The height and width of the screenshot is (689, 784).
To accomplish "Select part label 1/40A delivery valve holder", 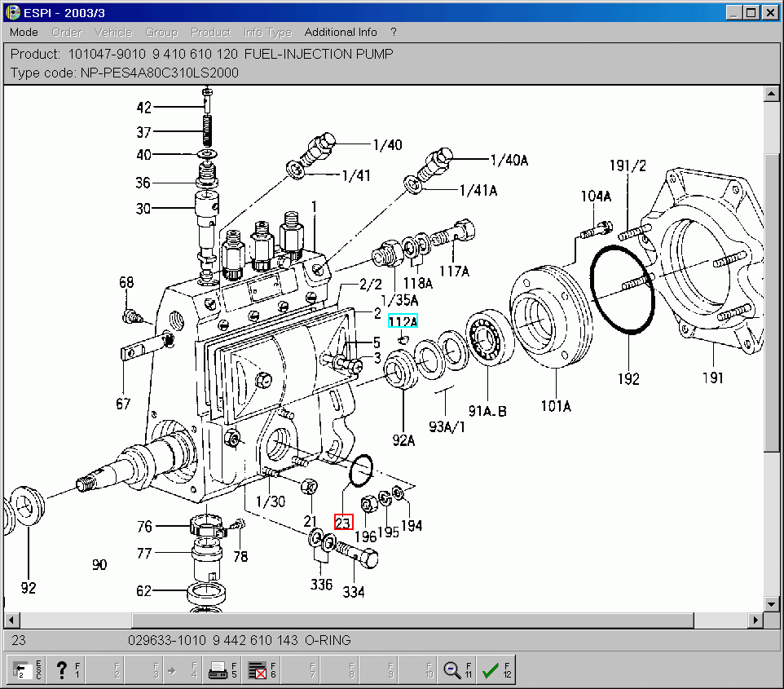I will (509, 160).
